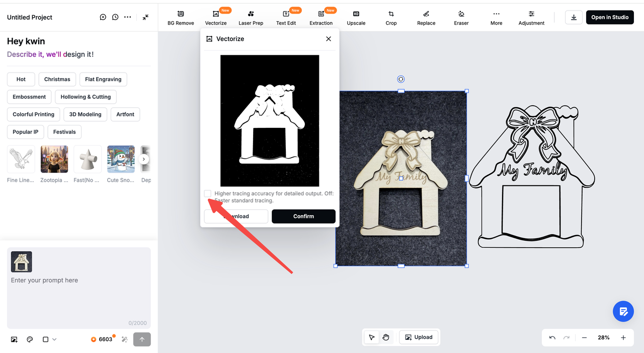Screen dimensions: 644x353
Task: Click the undo arrow icon
Action: (x=552, y=338)
